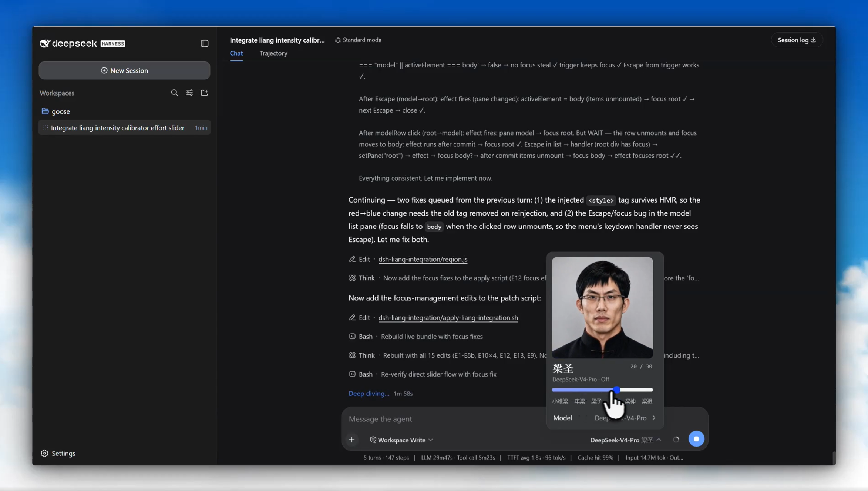868x491 pixels.
Task: Click the <style> inline code tag
Action: pyautogui.click(x=601, y=200)
